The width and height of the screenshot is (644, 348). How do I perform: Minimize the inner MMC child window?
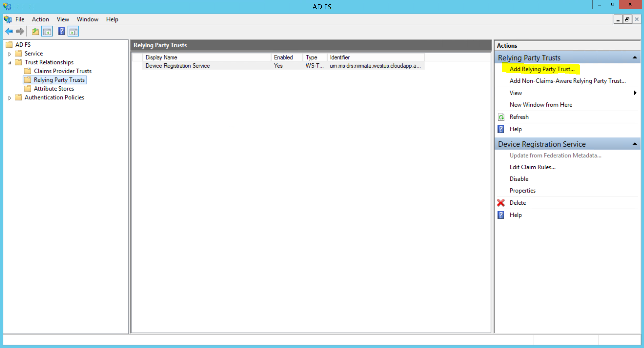pos(618,20)
